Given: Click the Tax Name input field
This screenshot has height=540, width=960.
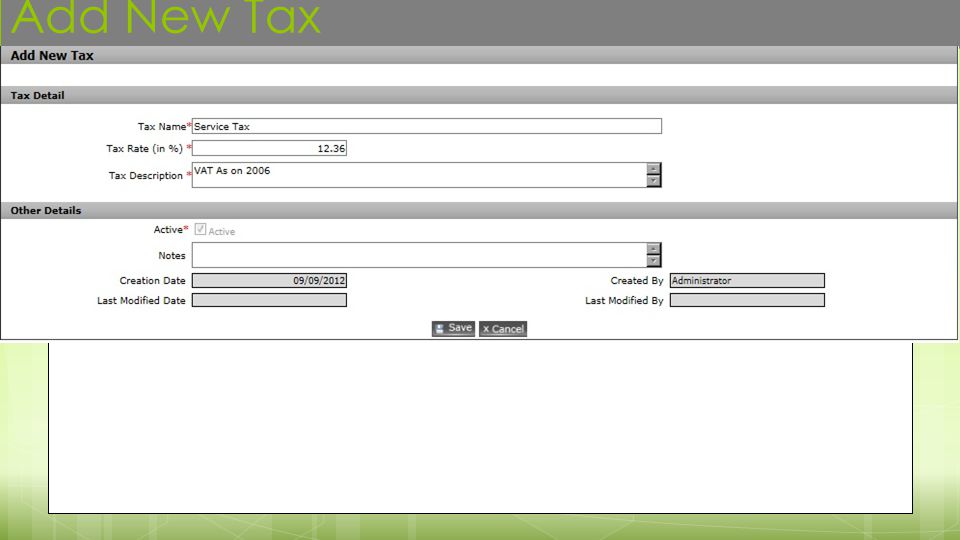Looking at the screenshot, I should pyautogui.click(x=427, y=126).
